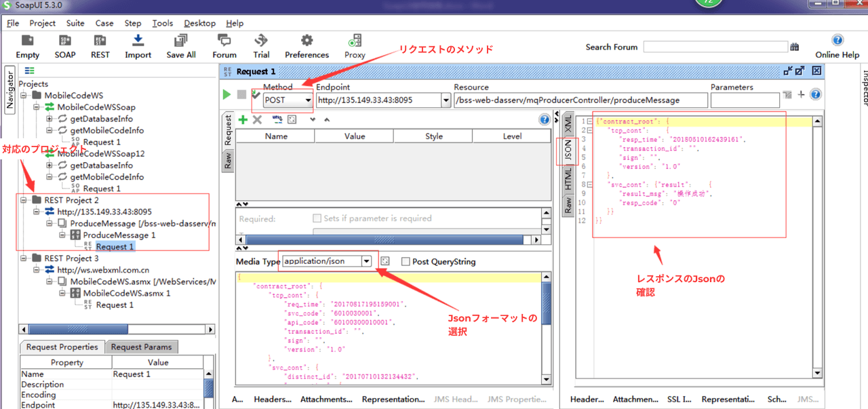Click the Forum toolbar icon

224,41
